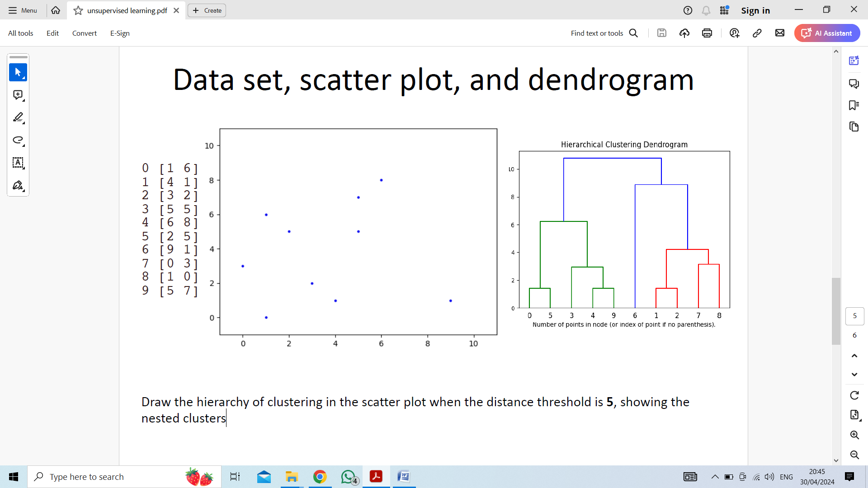Expand the Comment tool options arrow
The image size is (868, 488).
pos(23,100)
